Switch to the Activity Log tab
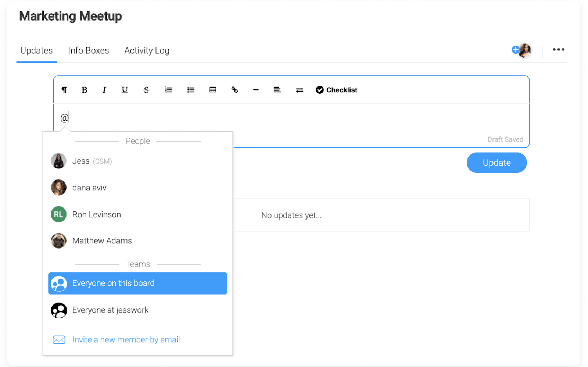 (x=147, y=50)
